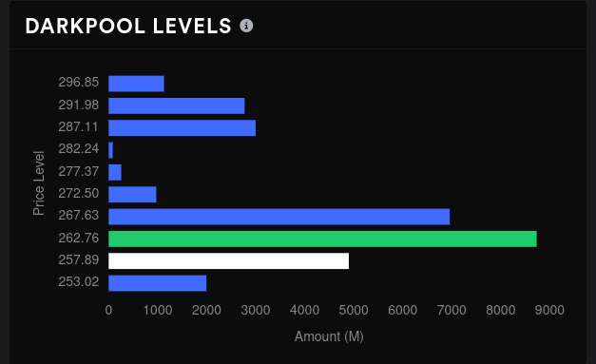This screenshot has width=596, height=364.
Task: Click the Price Level axis label
Action: coord(38,183)
